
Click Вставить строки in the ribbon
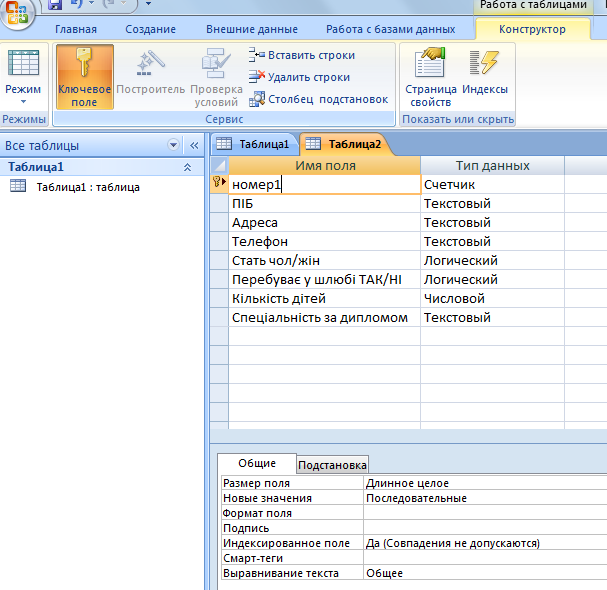coord(302,55)
